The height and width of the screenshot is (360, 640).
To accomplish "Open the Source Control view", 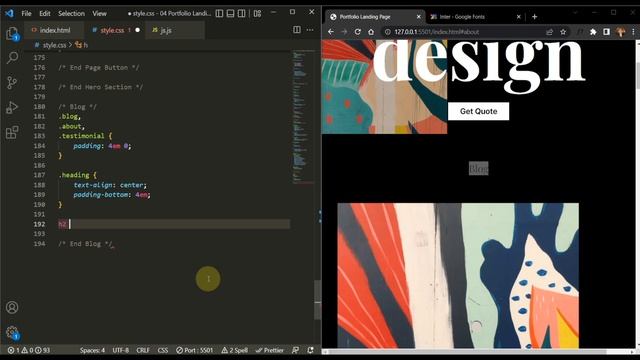I will [x=12, y=82].
